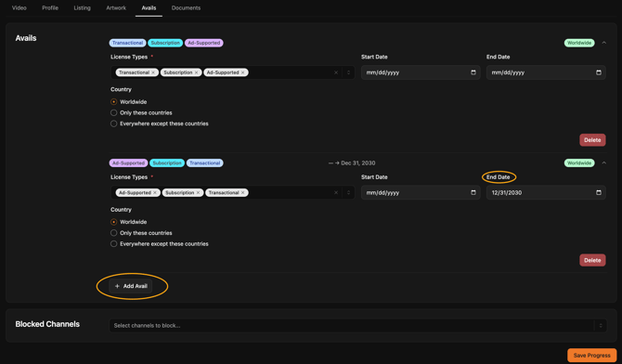The width and height of the screenshot is (622, 364).
Task: Click Select channels to block field
Action: [357, 326]
